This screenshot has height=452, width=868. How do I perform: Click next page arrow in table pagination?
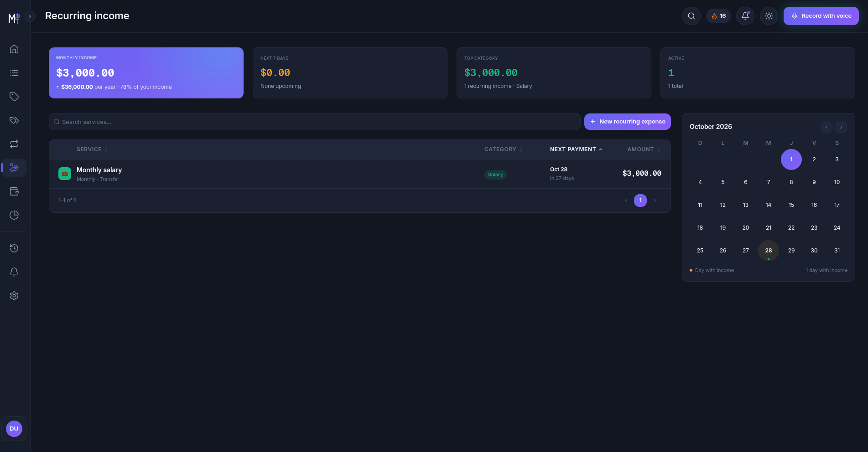(655, 200)
